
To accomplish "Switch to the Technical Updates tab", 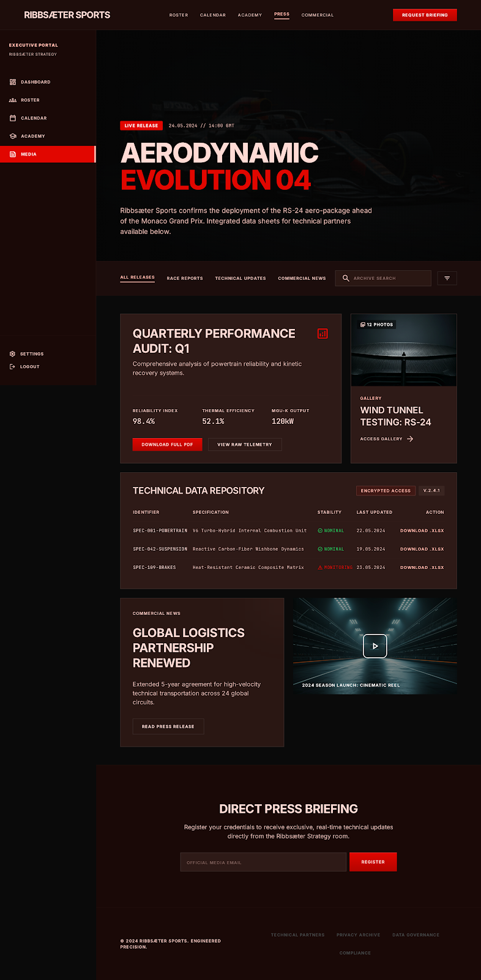I will click(x=240, y=278).
